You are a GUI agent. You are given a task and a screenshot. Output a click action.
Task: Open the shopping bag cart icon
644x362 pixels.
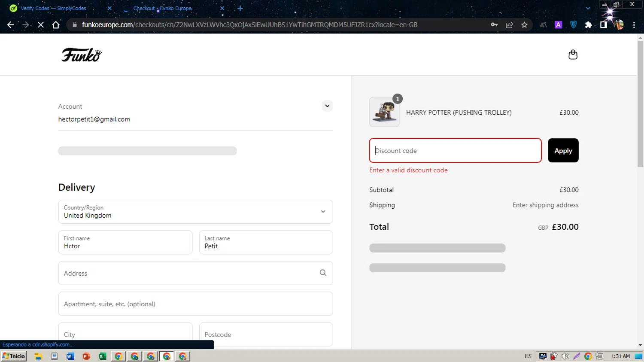click(x=573, y=55)
